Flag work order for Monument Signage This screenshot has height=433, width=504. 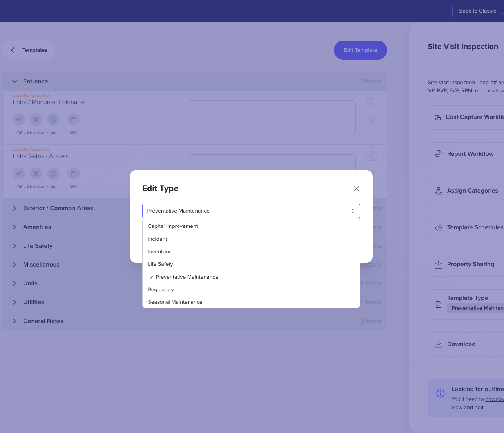click(x=74, y=119)
